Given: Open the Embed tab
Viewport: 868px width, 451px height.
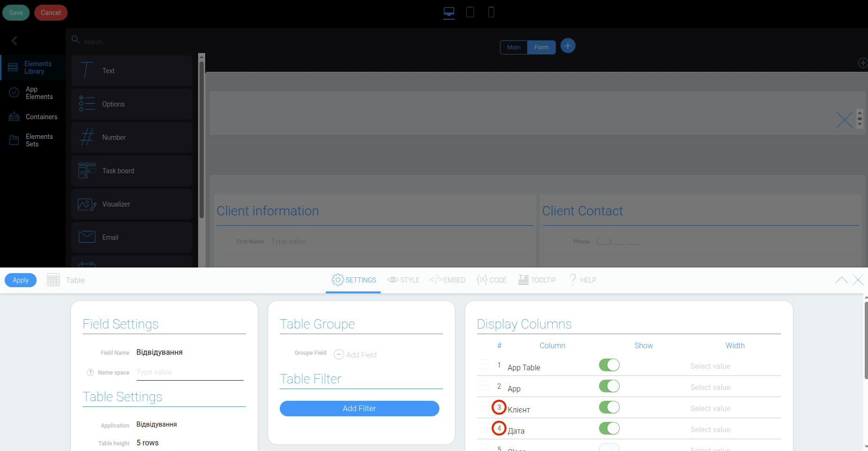Looking at the screenshot, I should (448, 280).
